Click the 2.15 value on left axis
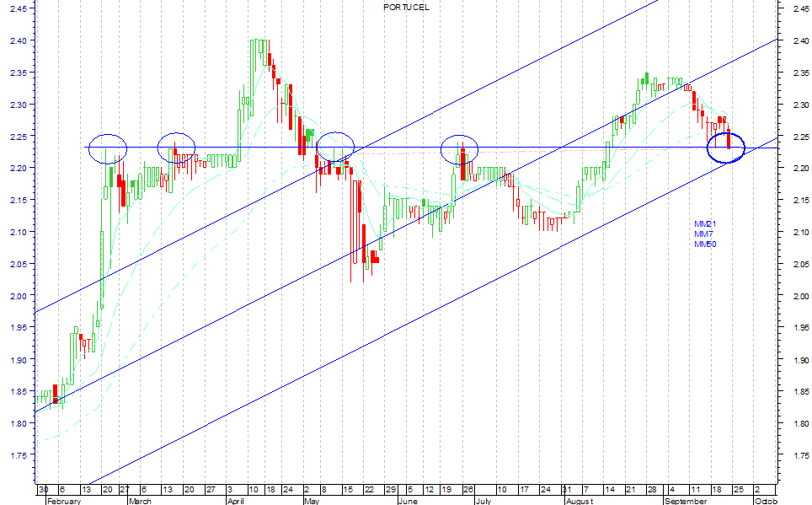The width and height of the screenshot is (812, 505). pos(19,200)
